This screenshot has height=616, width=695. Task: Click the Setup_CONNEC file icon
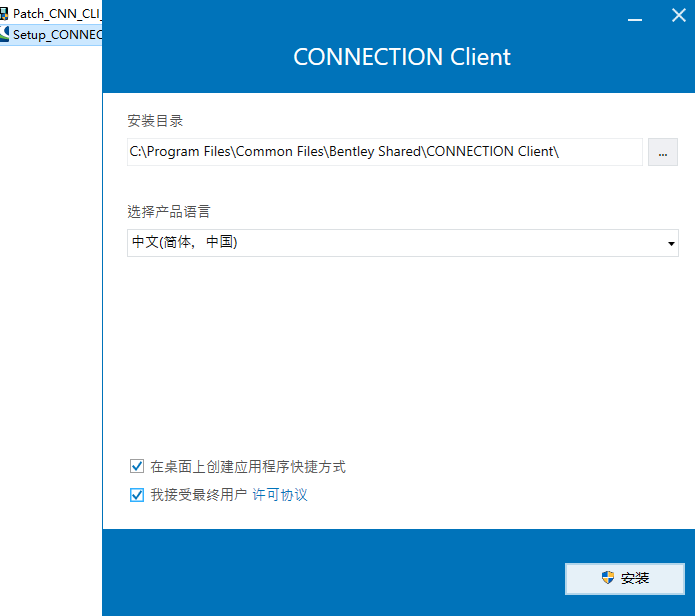click(x=4, y=34)
